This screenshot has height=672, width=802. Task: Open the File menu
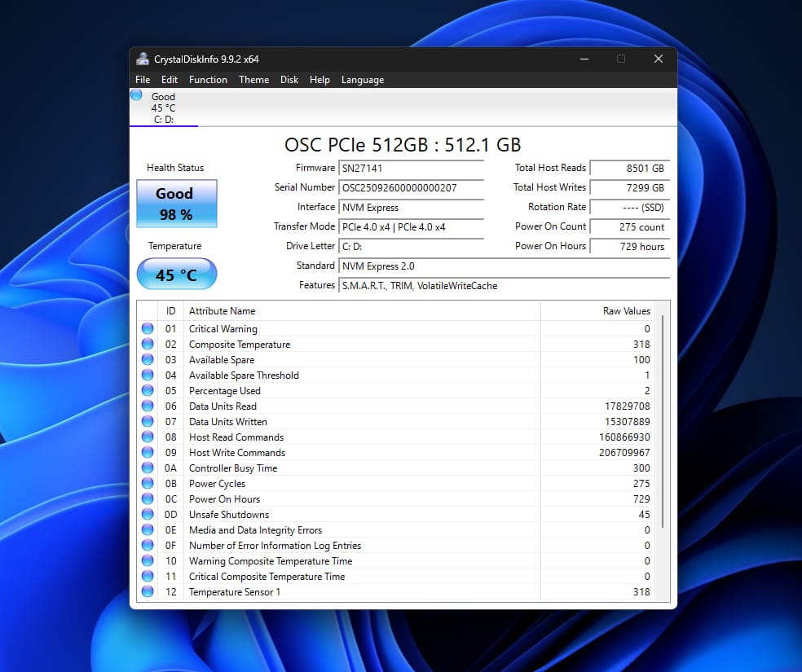click(143, 80)
